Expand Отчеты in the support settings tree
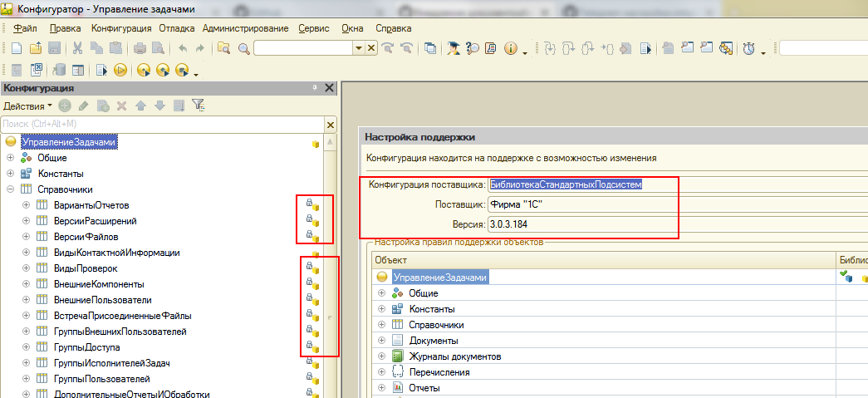Viewport: 868px width, 398px height. coord(381,387)
